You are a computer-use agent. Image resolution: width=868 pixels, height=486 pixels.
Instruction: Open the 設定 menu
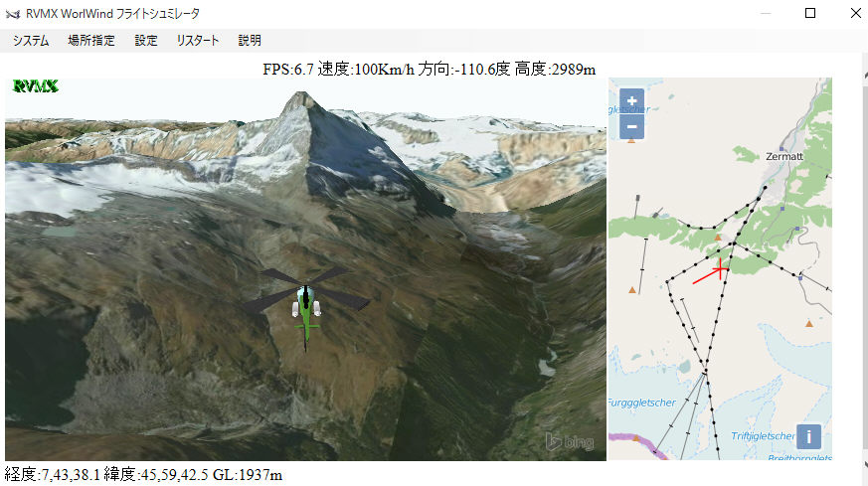click(146, 41)
